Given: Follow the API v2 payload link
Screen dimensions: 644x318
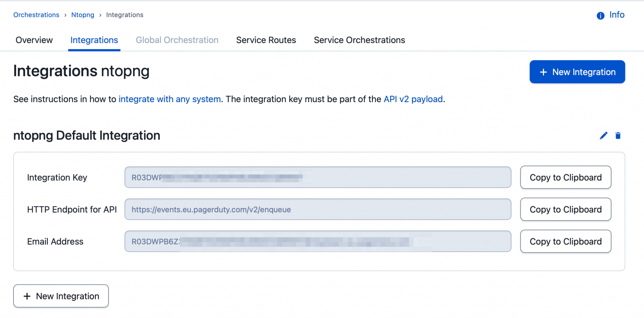Looking at the screenshot, I should [413, 99].
